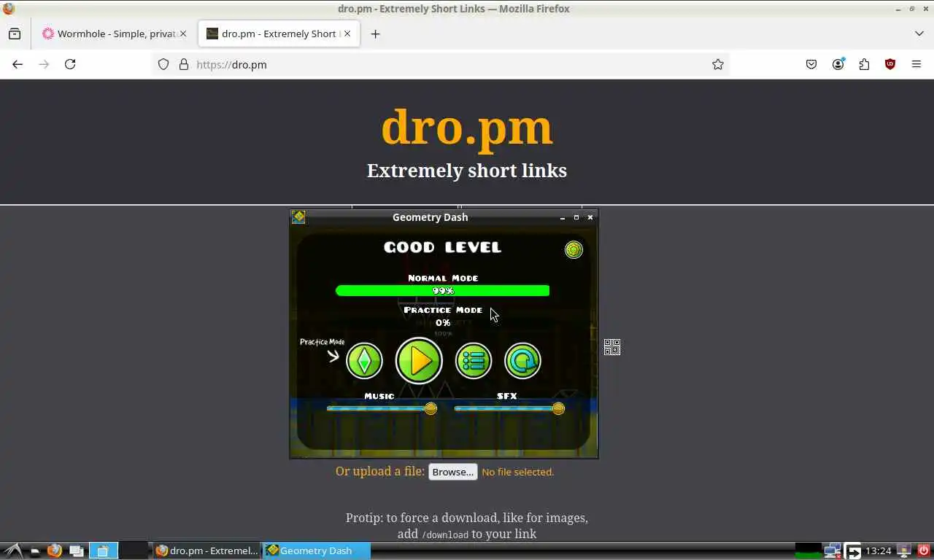
Task: Open Geometry Dash options gear
Action: [574, 250]
